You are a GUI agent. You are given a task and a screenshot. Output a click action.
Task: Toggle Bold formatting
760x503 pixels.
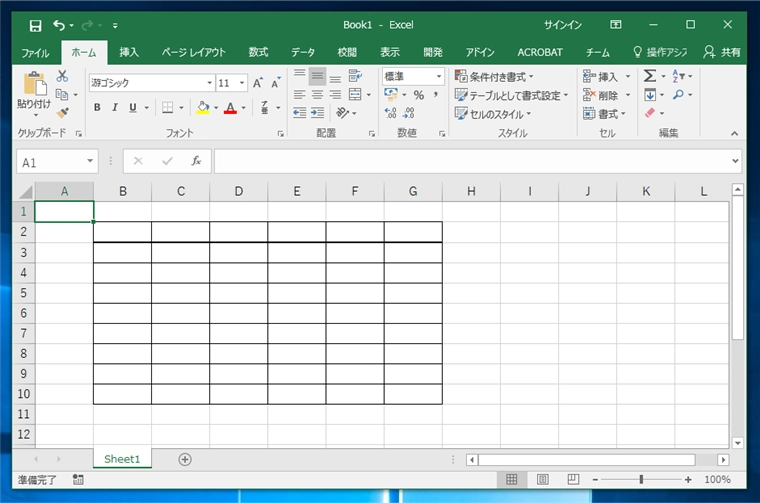point(97,108)
